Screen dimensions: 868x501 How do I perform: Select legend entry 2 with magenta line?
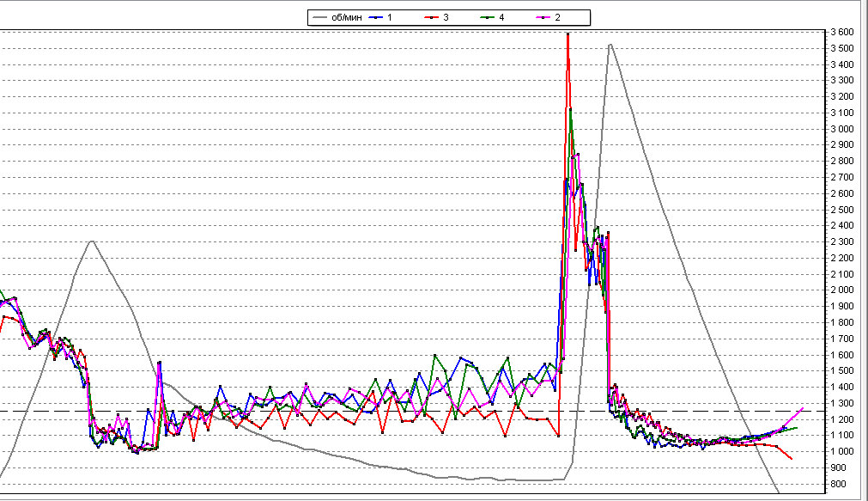(549, 18)
